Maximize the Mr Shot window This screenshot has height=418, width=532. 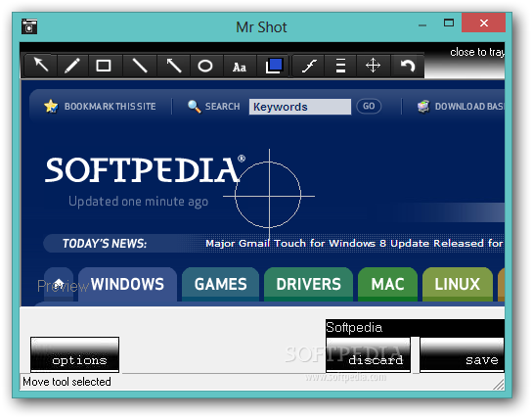tap(449, 23)
